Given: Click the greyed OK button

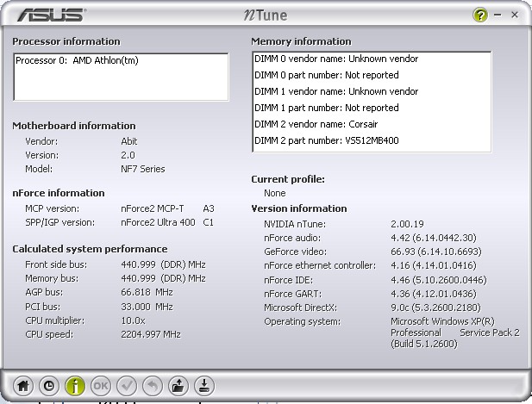Looking at the screenshot, I should pos(101,386).
